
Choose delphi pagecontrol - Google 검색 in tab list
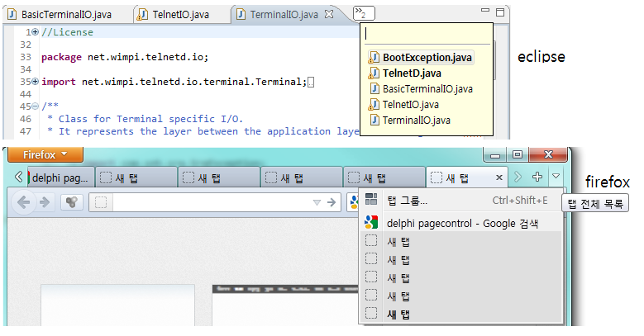point(461,223)
